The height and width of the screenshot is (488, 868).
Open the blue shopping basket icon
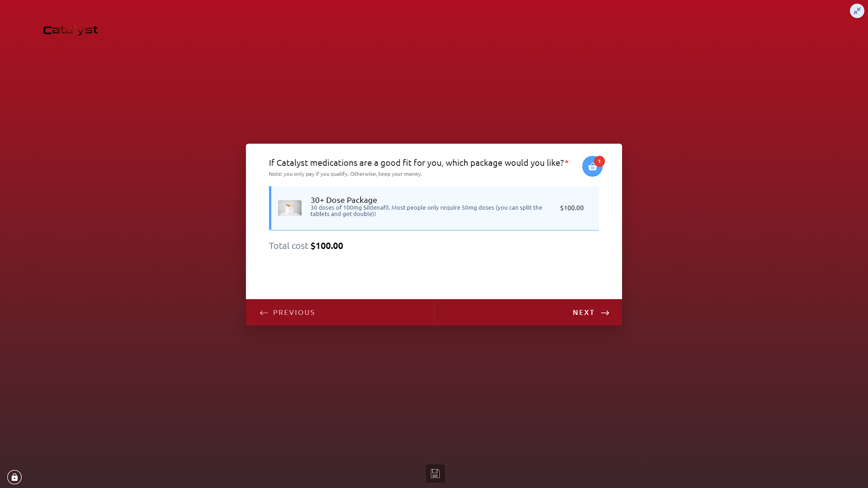(x=592, y=167)
